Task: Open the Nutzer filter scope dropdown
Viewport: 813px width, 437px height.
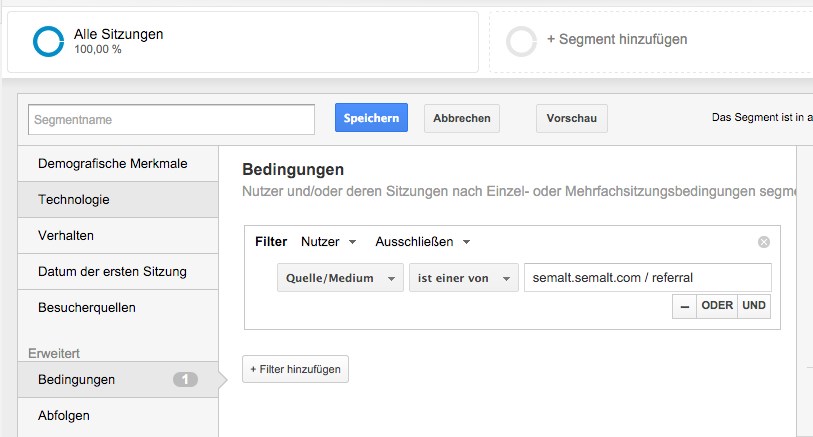Action: coord(329,242)
